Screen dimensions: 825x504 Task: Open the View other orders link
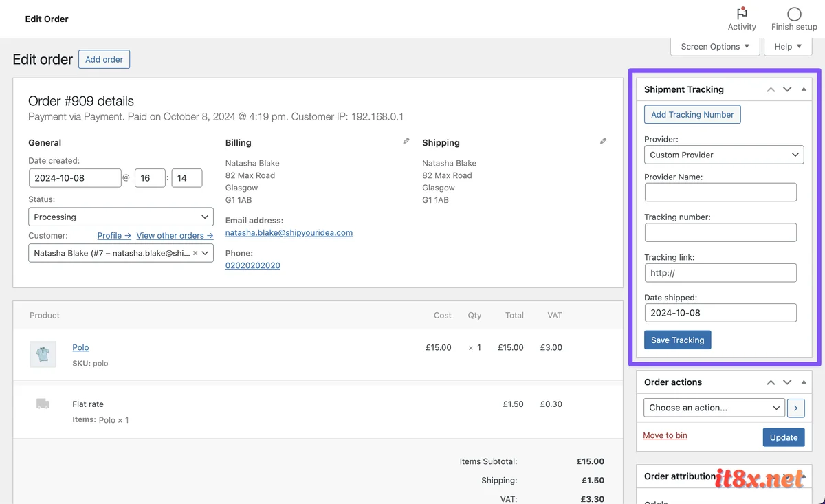[x=175, y=235]
